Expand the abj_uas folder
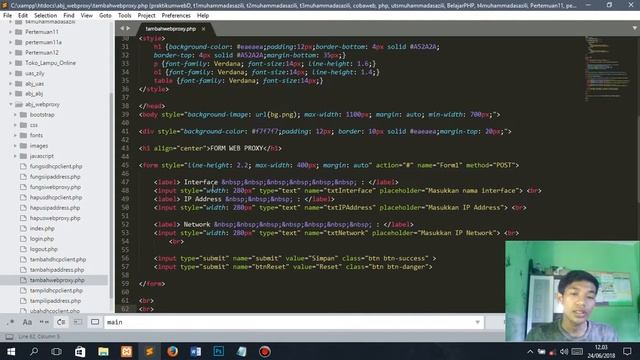Image resolution: width=640 pixels, height=360 pixels. coord(11,84)
